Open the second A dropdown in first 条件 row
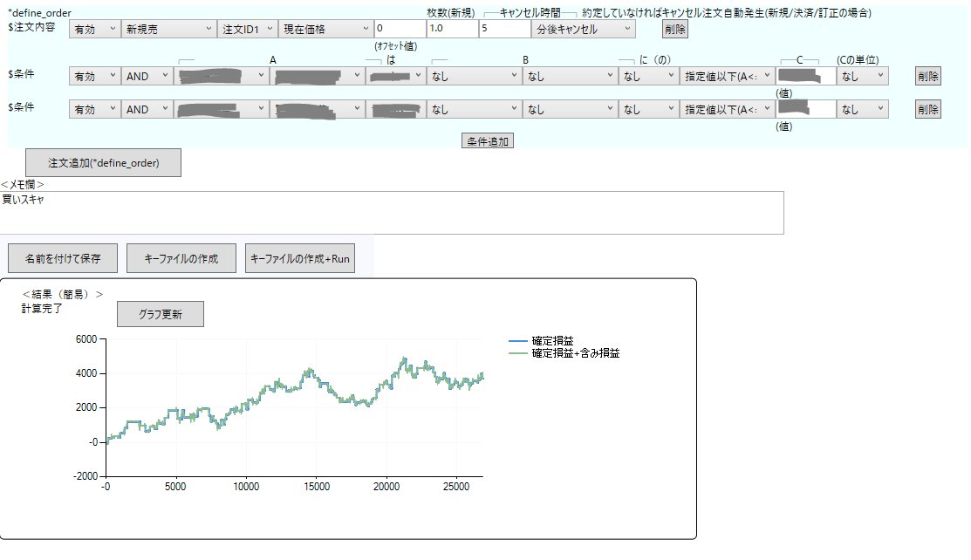The width and height of the screenshot is (971, 560). point(317,76)
